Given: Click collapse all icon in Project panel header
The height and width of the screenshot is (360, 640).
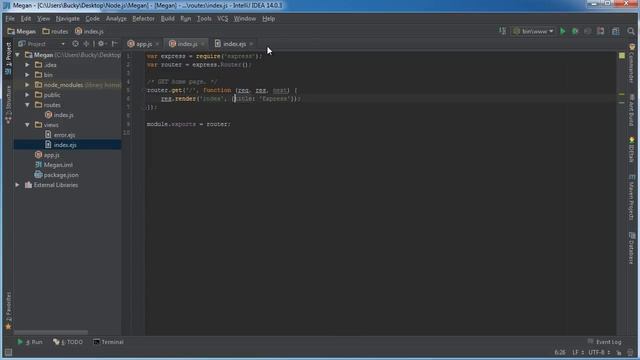Looking at the screenshot, I should click(x=86, y=44).
